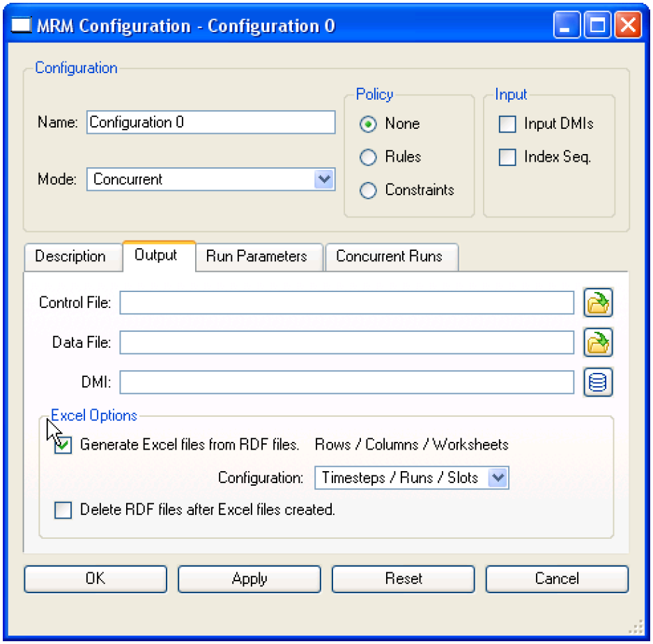The width and height of the screenshot is (653, 644).
Task: Click the window icon in title bar
Action: tap(23, 26)
